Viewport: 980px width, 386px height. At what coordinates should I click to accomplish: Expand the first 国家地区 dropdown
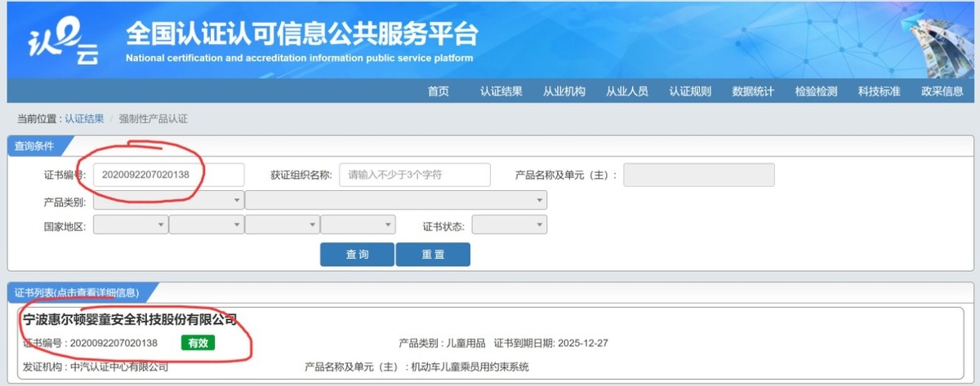[x=131, y=225]
